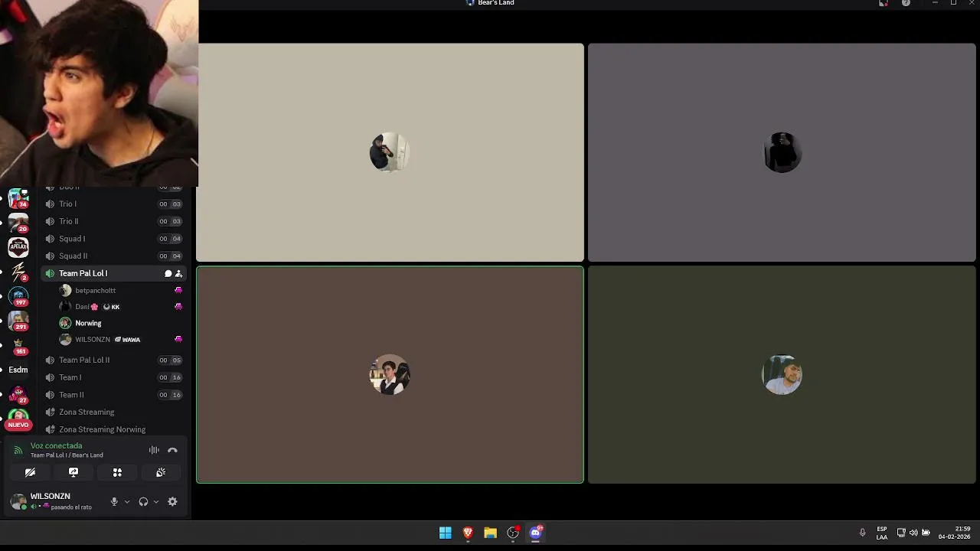Open the server with the 20 notification badge
980x551 pixels.
pyautogui.click(x=18, y=223)
